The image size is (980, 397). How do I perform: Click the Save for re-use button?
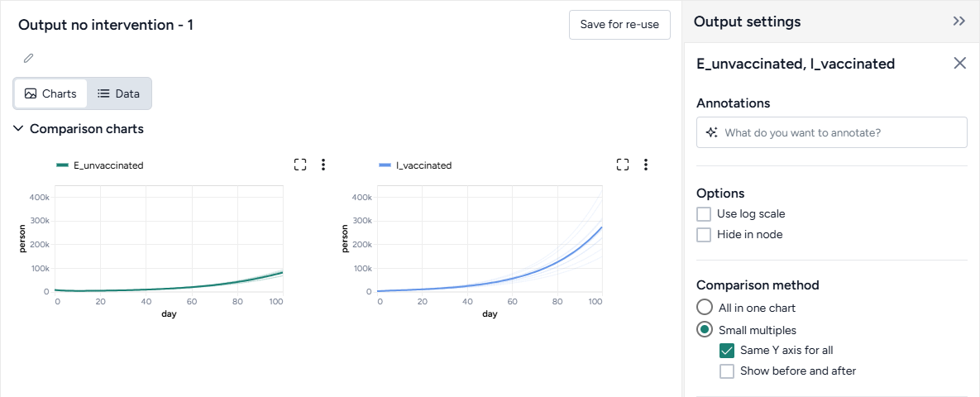tap(619, 25)
